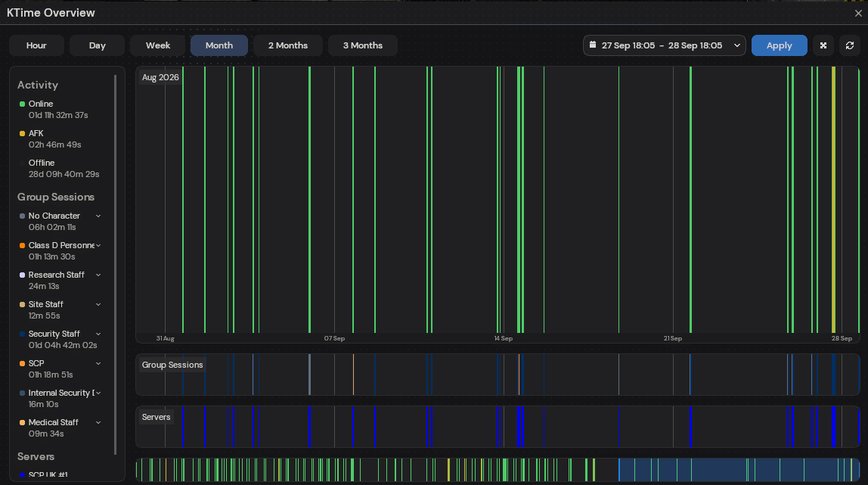Switch to the Day view tab
Image resolution: width=868 pixels, height=485 pixels.
pyautogui.click(x=98, y=45)
